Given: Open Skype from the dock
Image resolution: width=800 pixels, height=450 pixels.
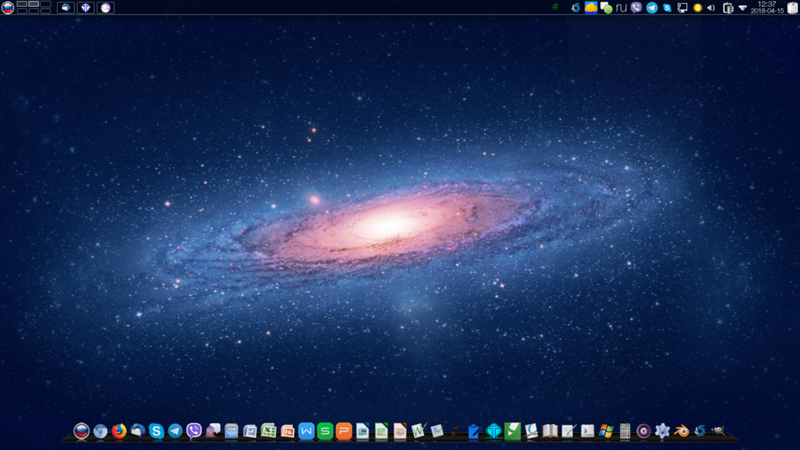Looking at the screenshot, I should click(156, 431).
